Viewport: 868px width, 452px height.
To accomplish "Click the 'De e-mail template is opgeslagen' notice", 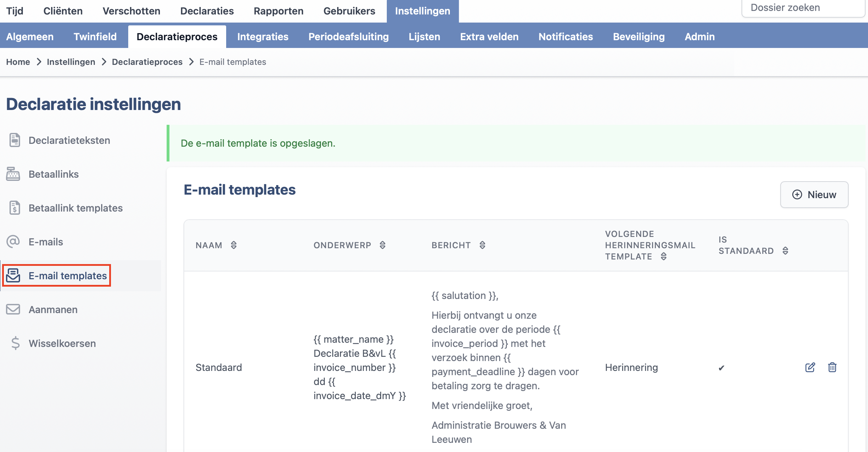I will [258, 143].
